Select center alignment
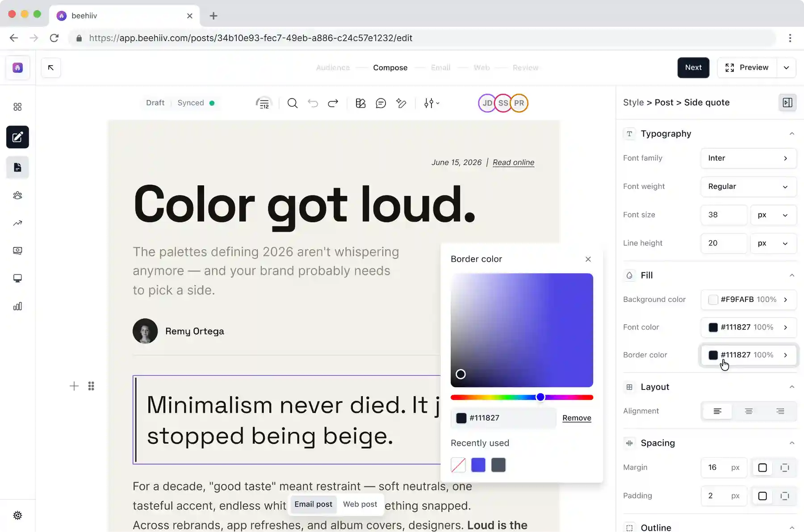The image size is (804, 532). click(x=749, y=411)
